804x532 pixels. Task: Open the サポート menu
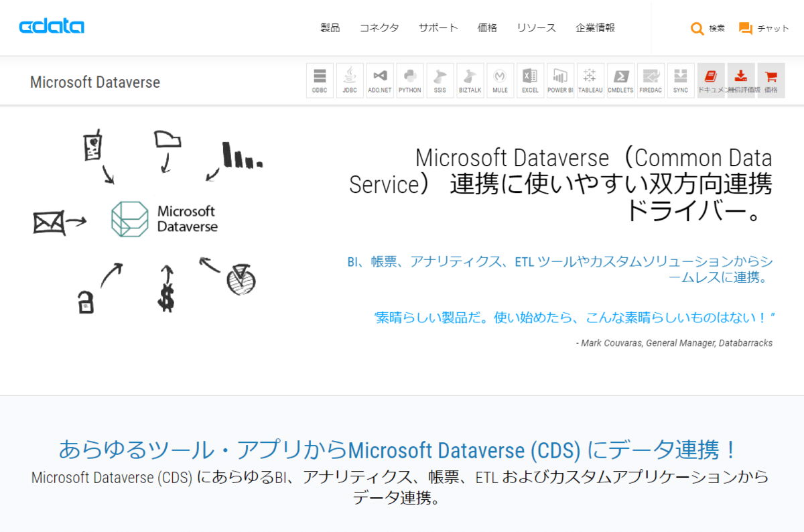pos(438,27)
